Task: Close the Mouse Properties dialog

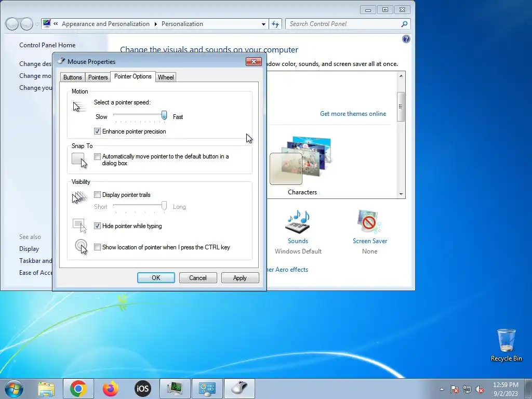Action: (254, 61)
